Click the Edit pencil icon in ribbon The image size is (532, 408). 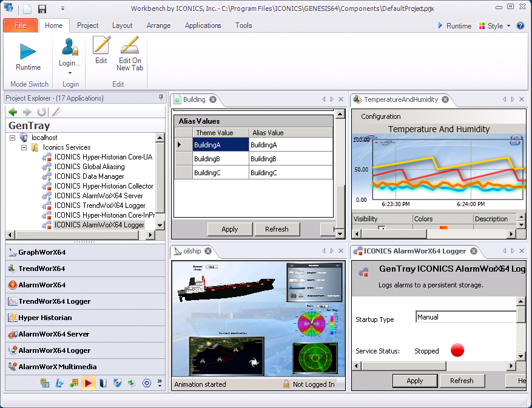[101, 46]
